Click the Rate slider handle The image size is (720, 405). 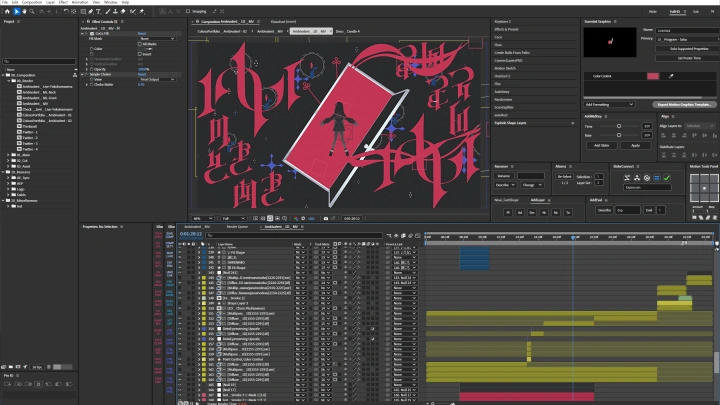click(619, 135)
